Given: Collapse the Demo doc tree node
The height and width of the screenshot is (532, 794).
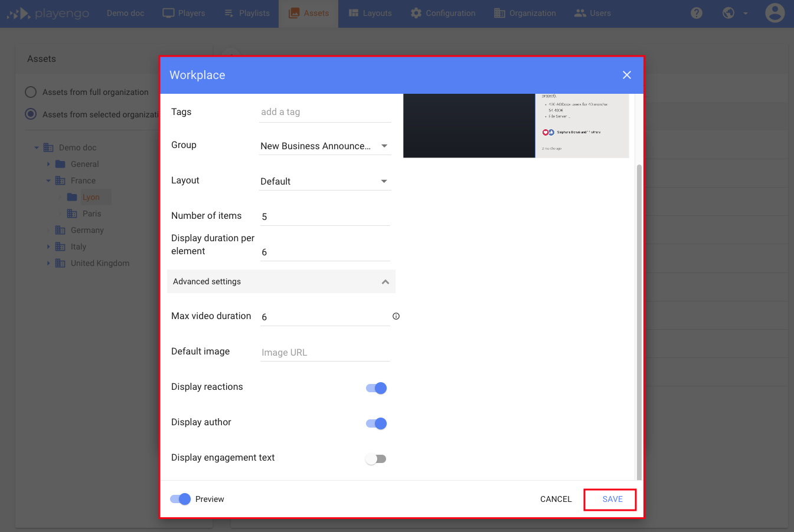Looking at the screenshot, I should [37, 147].
